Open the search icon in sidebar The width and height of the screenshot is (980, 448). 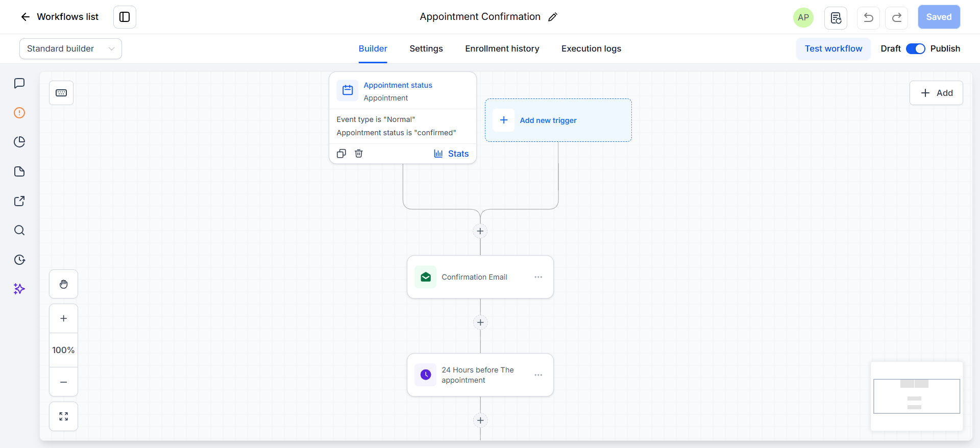pyautogui.click(x=19, y=230)
